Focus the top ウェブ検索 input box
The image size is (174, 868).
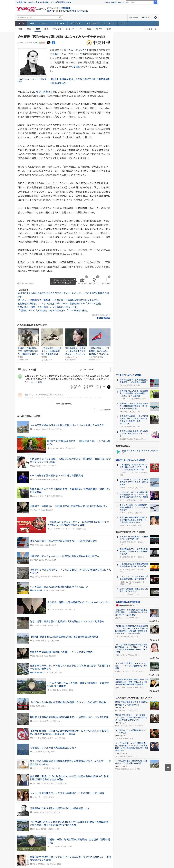tap(139, 2)
